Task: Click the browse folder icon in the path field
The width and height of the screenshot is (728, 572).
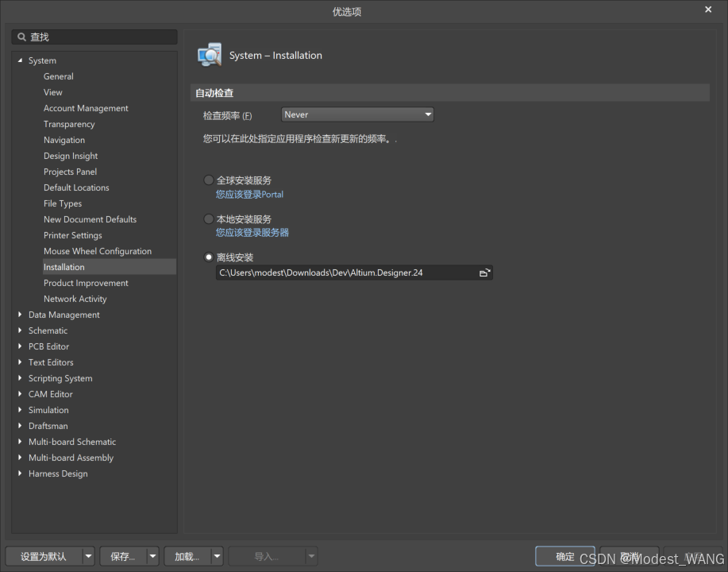Action: [484, 272]
